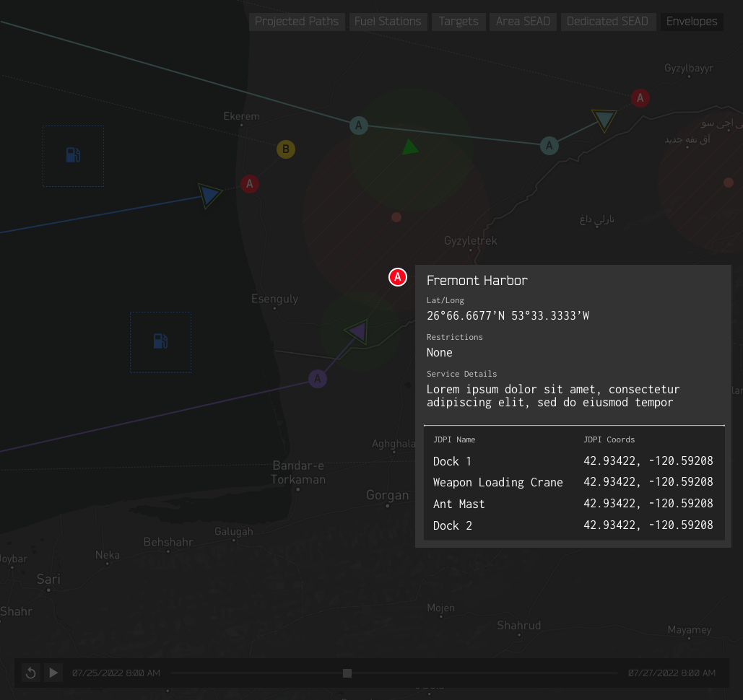Click the highlighted red A Fremont Harbor marker
Screen dimensions: 743x700
[398, 277]
